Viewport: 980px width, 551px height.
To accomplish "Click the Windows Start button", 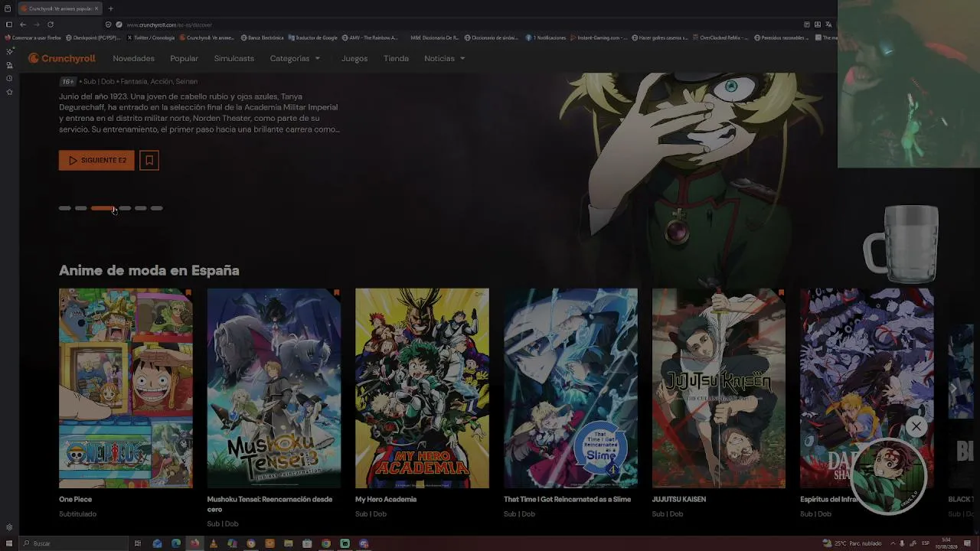I will pos(8,543).
